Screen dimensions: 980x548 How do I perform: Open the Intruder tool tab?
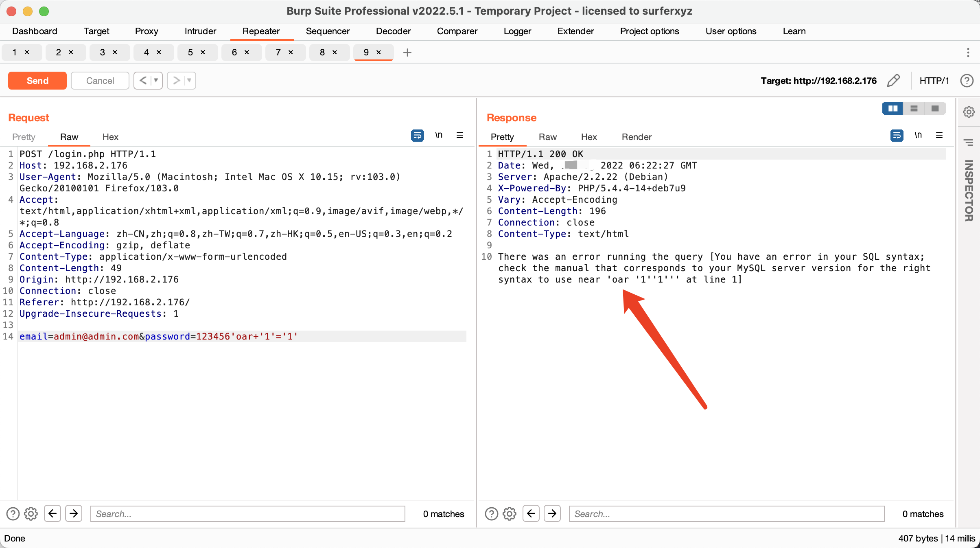[x=200, y=31]
